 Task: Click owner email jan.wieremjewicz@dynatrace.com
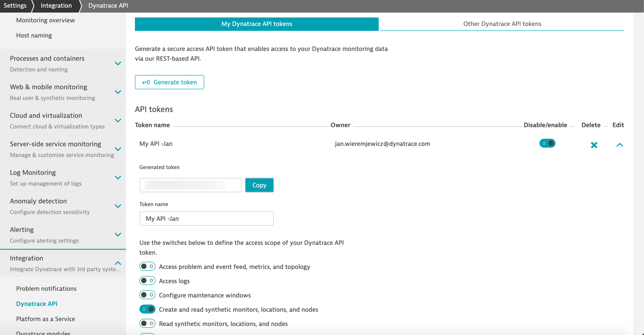[x=382, y=144]
